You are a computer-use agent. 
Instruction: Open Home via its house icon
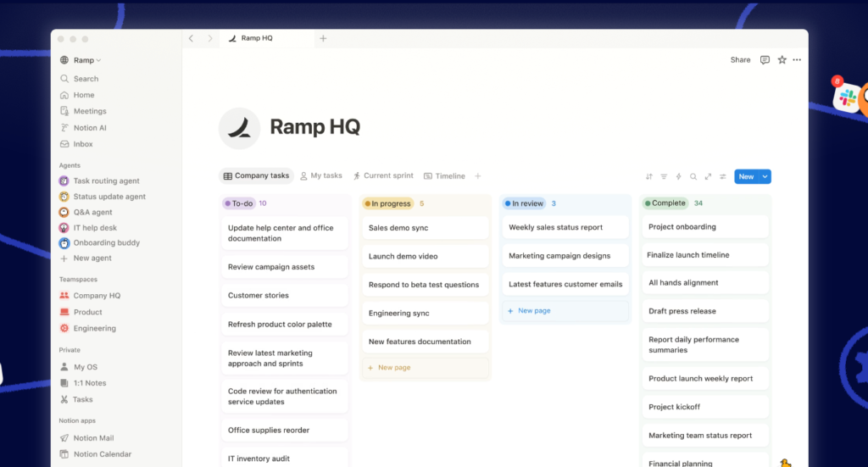[x=64, y=95]
